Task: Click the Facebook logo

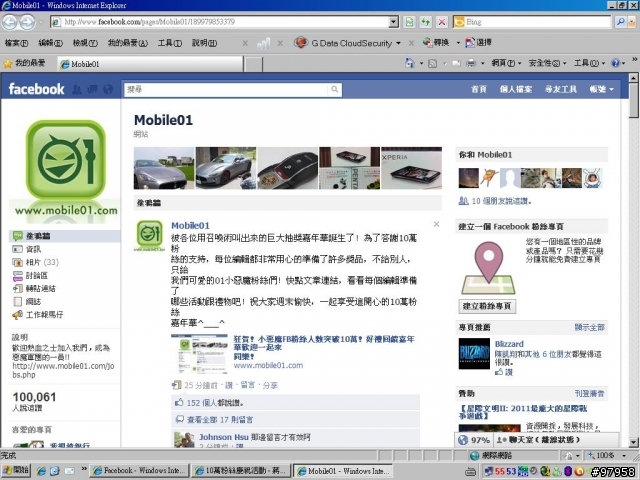Action: pos(36,89)
